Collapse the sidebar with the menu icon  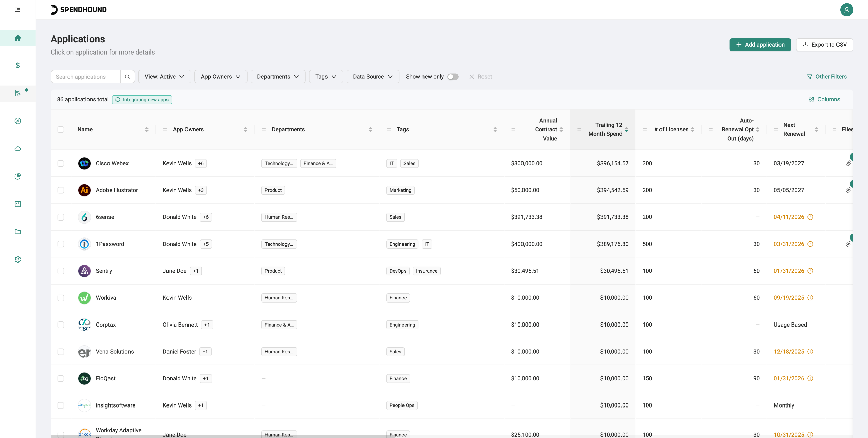click(18, 9)
